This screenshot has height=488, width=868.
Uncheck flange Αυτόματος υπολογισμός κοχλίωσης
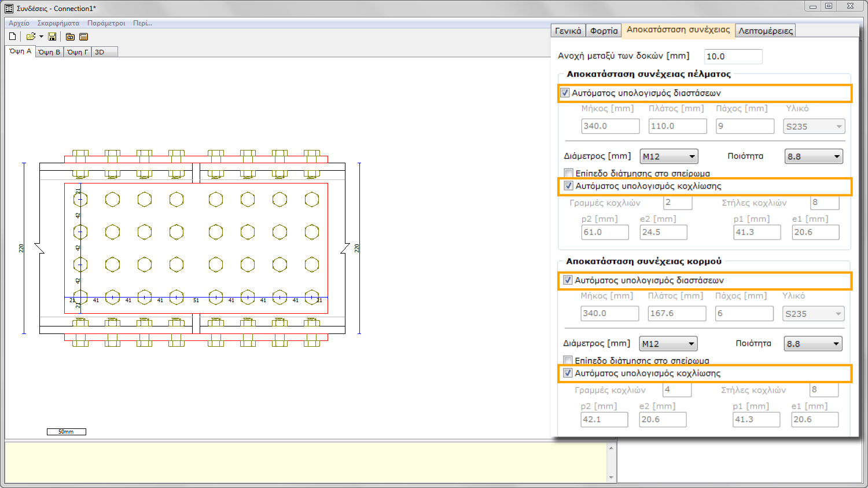coord(569,186)
